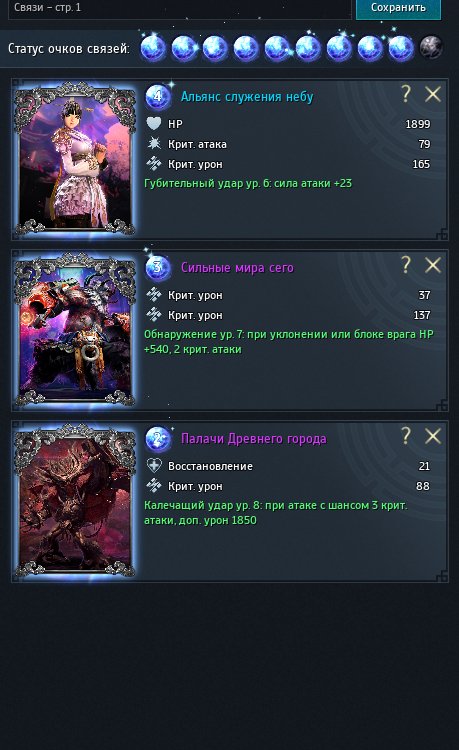Click the Связи – стр. 1 name field
The width and height of the screenshot is (459, 750).
[x=180, y=9]
